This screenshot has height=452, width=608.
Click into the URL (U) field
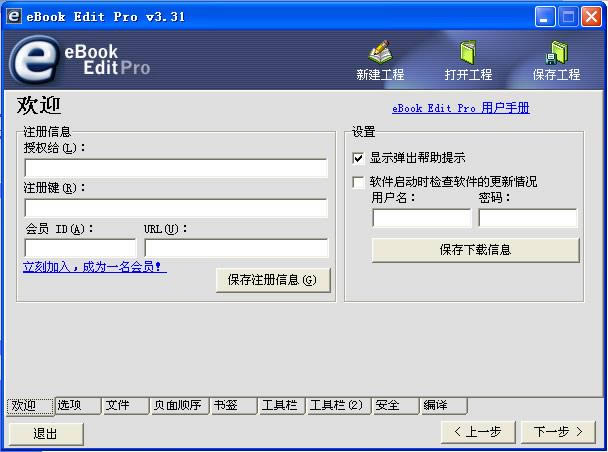pyautogui.click(x=237, y=248)
